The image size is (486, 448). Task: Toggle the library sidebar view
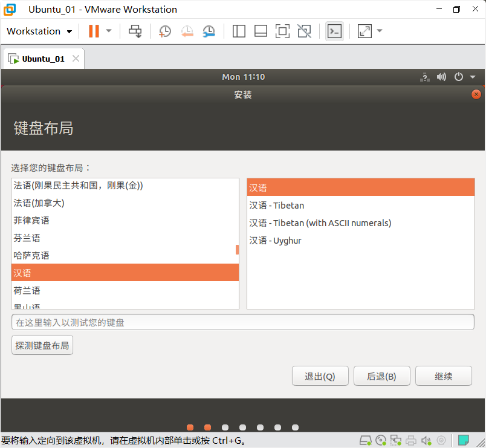(x=239, y=31)
